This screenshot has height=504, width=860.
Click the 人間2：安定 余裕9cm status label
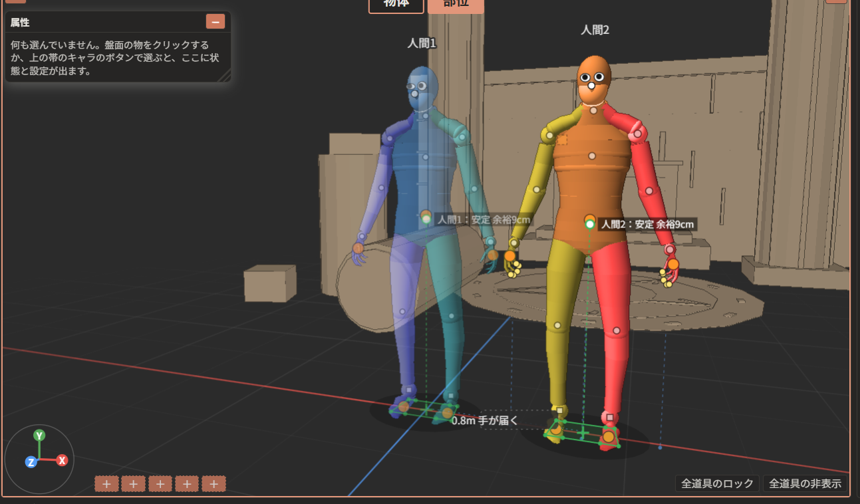pyautogui.click(x=647, y=225)
